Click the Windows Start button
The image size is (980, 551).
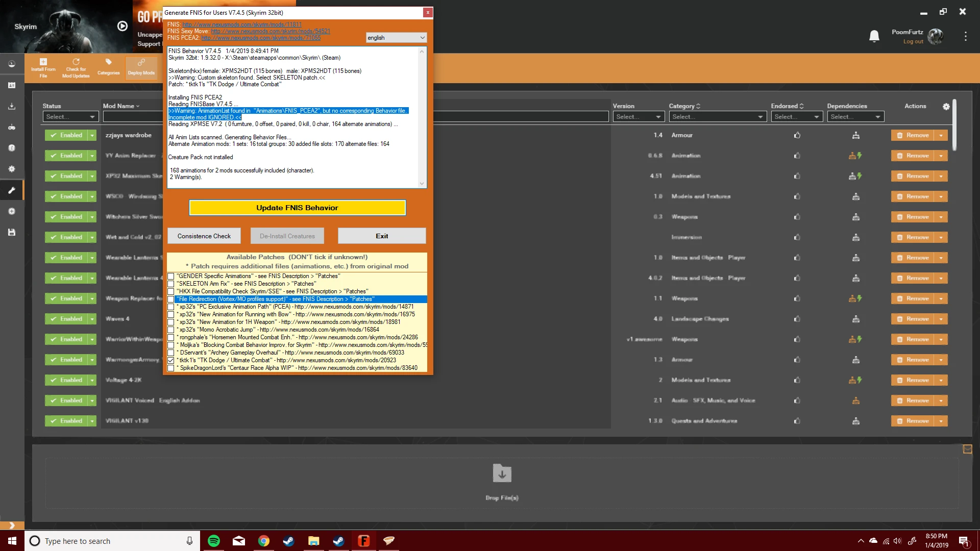pos(12,541)
